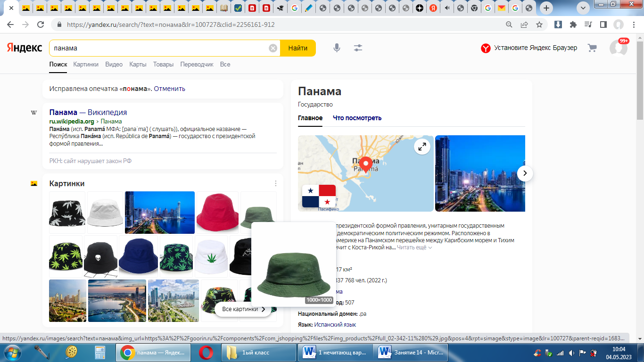Bookmark this page with star icon

point(539,25)
